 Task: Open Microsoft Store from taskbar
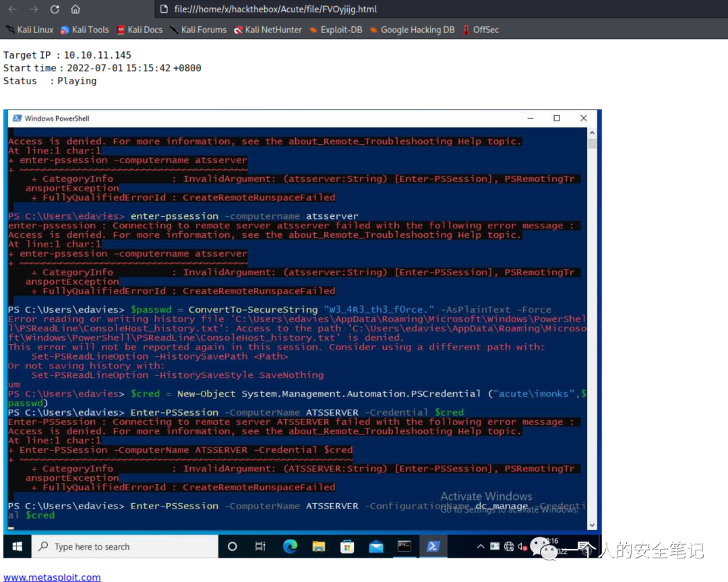pos(347,546)
